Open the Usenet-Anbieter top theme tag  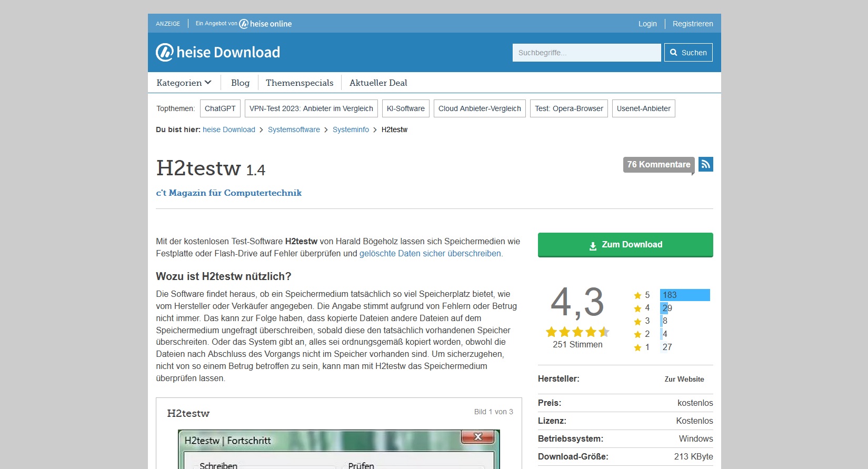click(644, 108)
